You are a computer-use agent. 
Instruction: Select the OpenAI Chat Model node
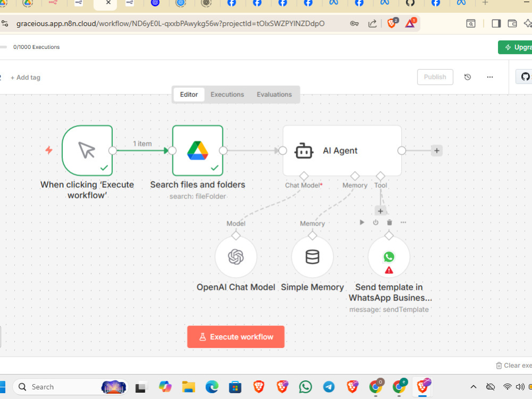(x=236, y=257)
